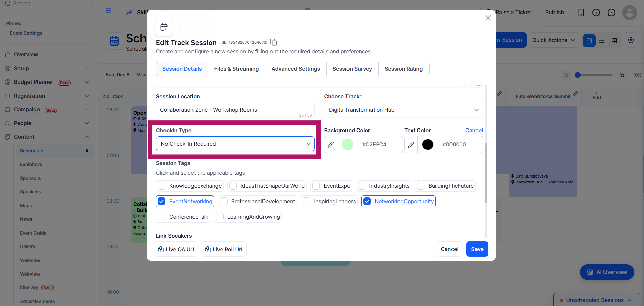Click the green background color swatch

coord(347,145)
